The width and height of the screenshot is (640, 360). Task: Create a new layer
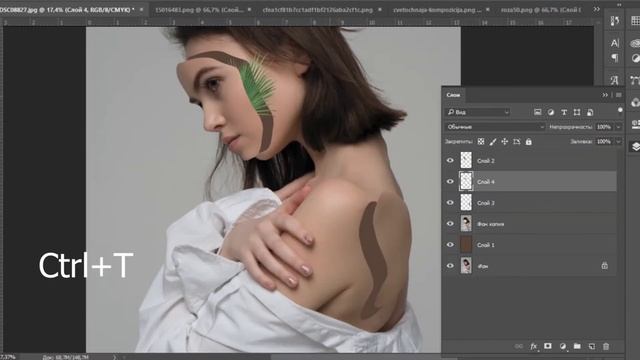tap(591, 346)
